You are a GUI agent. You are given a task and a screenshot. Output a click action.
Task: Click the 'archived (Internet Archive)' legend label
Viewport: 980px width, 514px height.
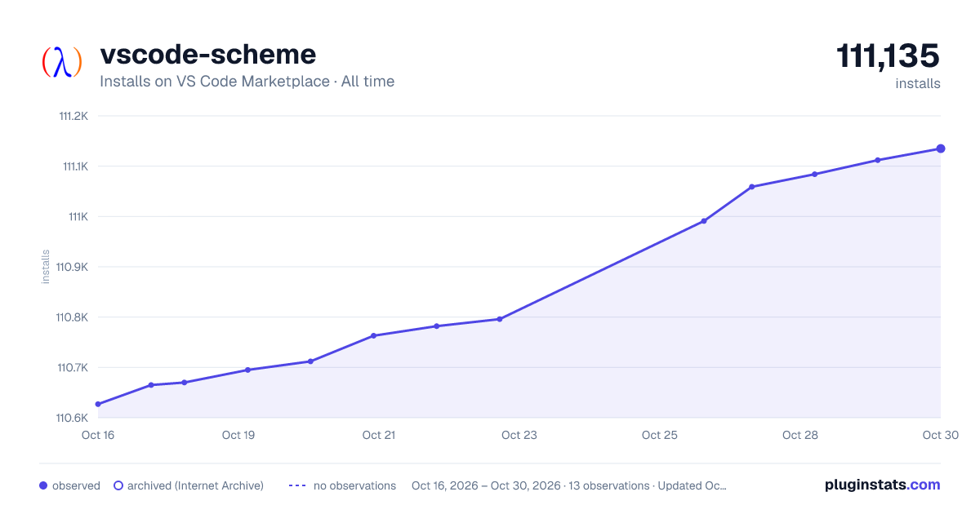click(x=195, y=485)
